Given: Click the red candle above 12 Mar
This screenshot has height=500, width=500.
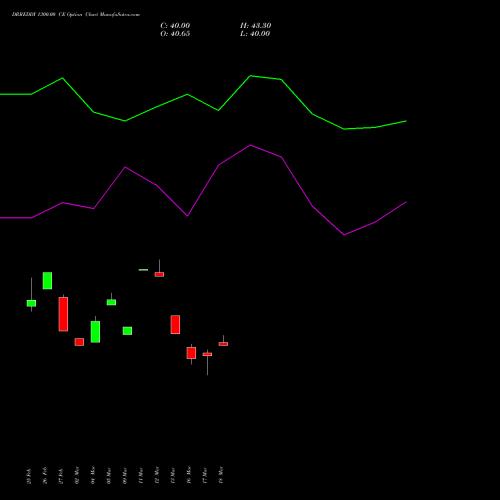Looking at the screenshot, I should [159, 274].
